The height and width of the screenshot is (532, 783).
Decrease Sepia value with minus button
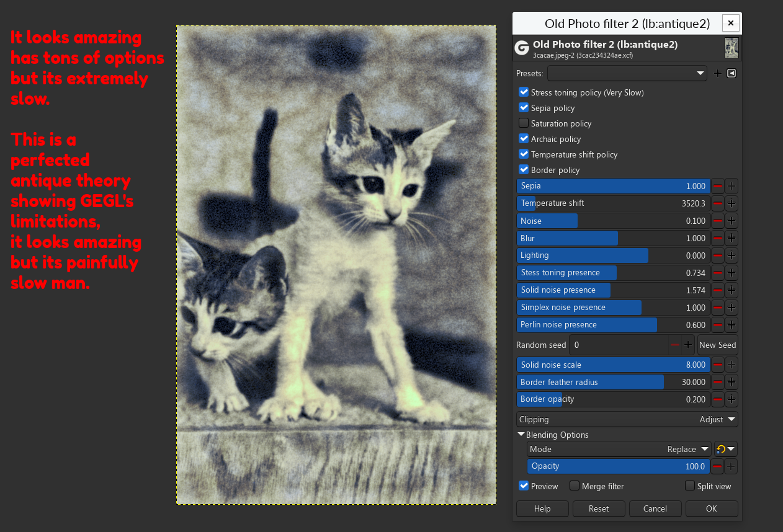717,186
